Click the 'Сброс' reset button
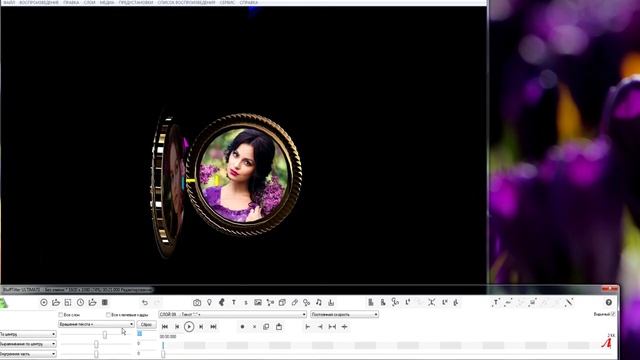 click(x=146, y=324)
